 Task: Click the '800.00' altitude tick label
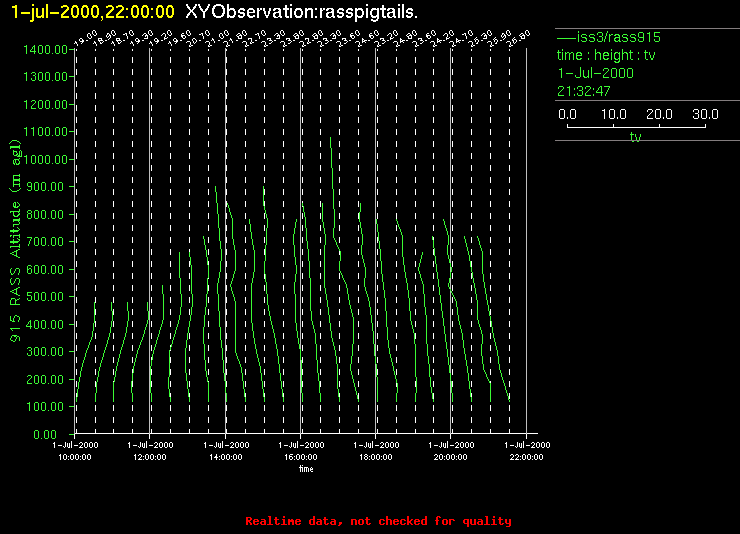click(x=47, y=215)
